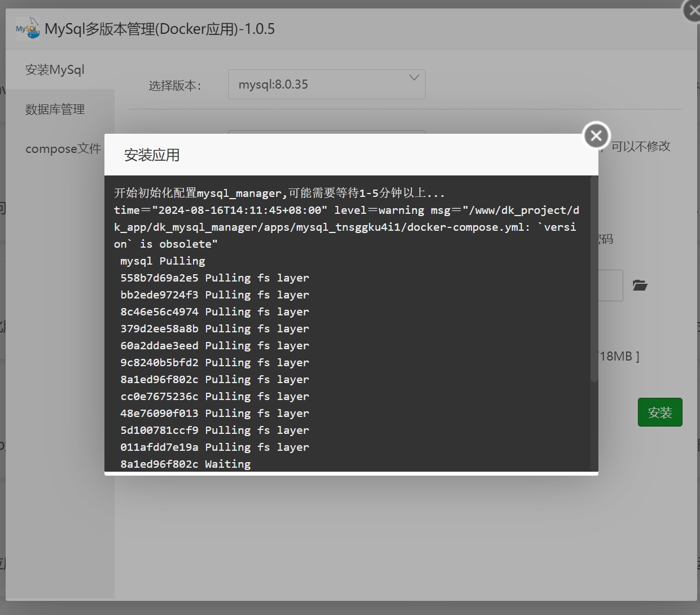Close the MySql多版本管理 window
Viewport: 700px width, 615px height.
pyautogui.click(x=693, y=10)
